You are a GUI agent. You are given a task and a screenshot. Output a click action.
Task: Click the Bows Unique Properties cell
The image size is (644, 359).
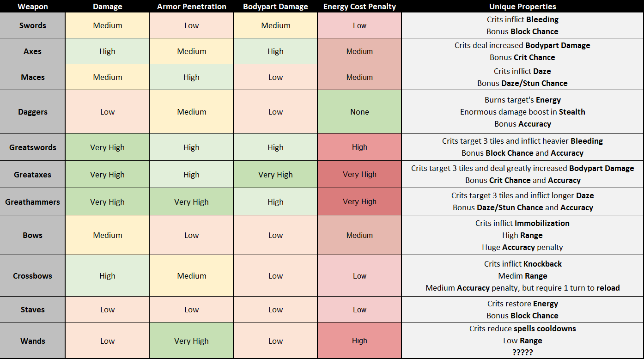tap(522, 235)
